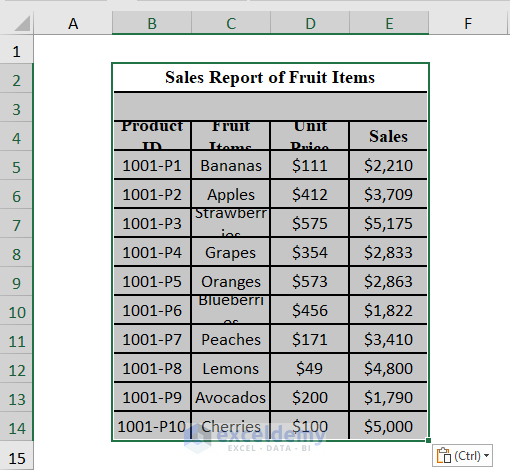Click the empty gray row 3 band
510x470 pixels.
[270, 107]
